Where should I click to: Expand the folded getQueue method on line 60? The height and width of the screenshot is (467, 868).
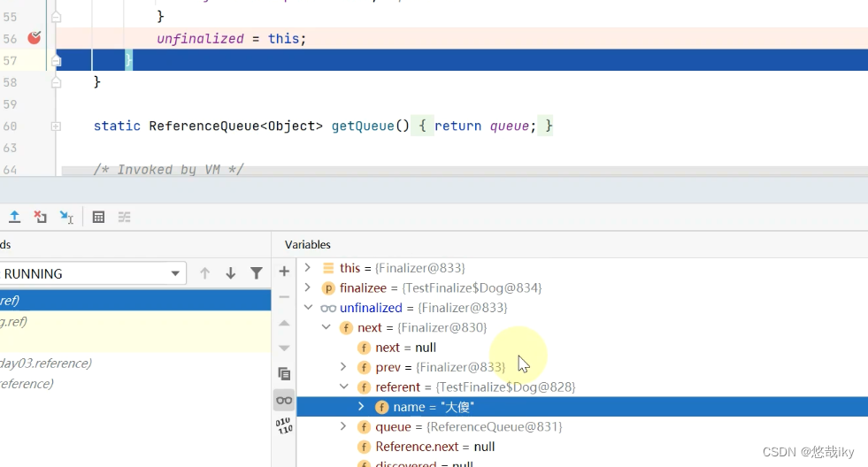pyautogui.click(x=56, y=126)
